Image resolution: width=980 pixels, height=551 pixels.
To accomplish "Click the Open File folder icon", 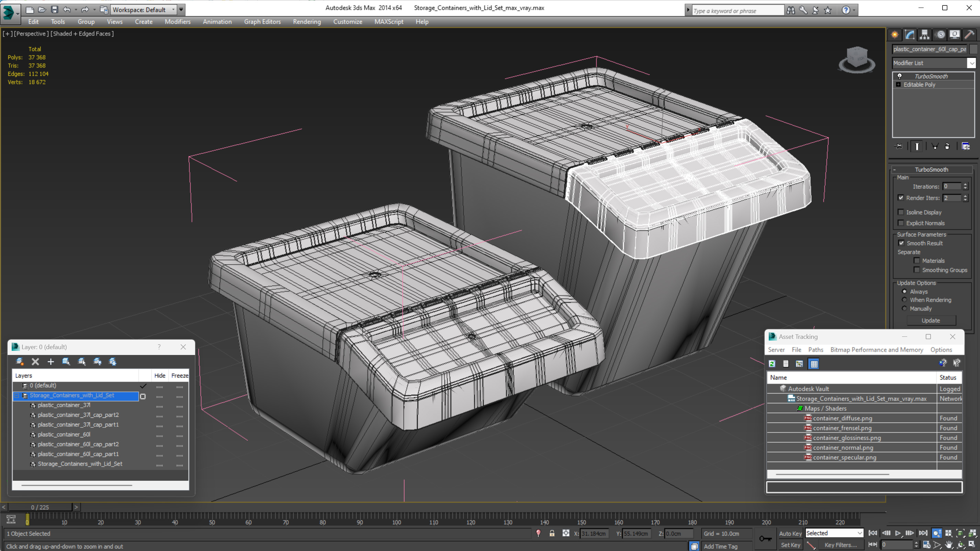I will 42,10.
